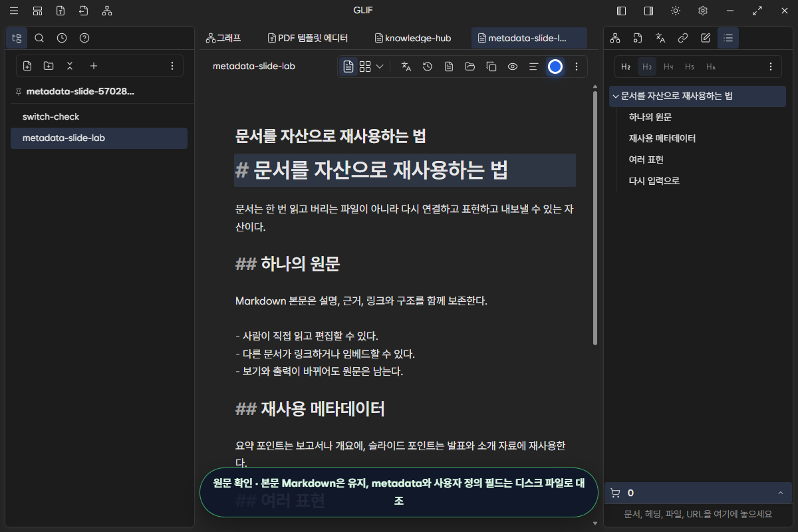Toggle H5 heading level filter
Screen dimensions: 798x532
(690, 66)
